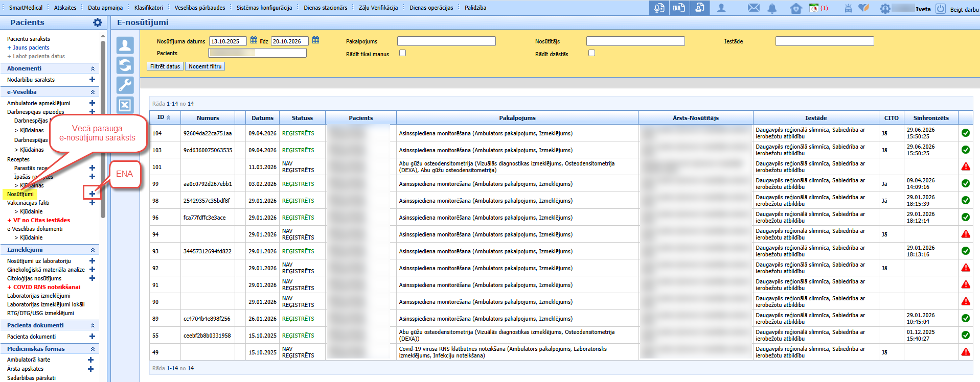Export the list with the Excel icon
980x382 pixels.
click(125, 105)
